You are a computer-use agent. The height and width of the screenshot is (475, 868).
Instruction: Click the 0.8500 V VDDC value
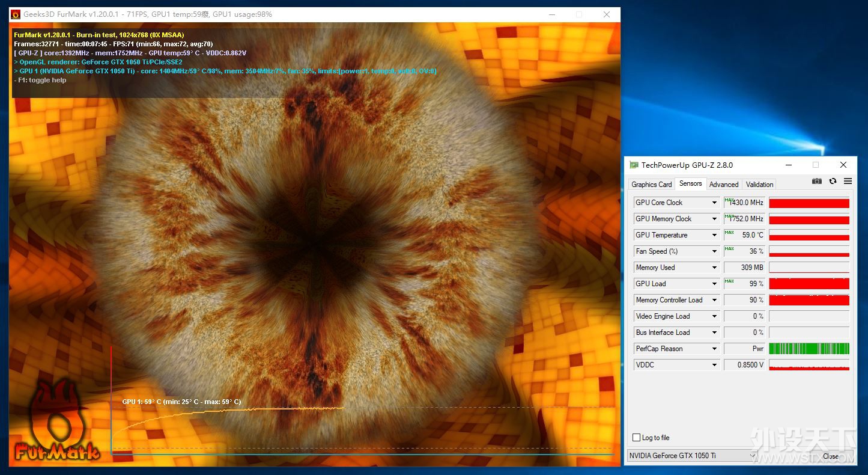744,365
